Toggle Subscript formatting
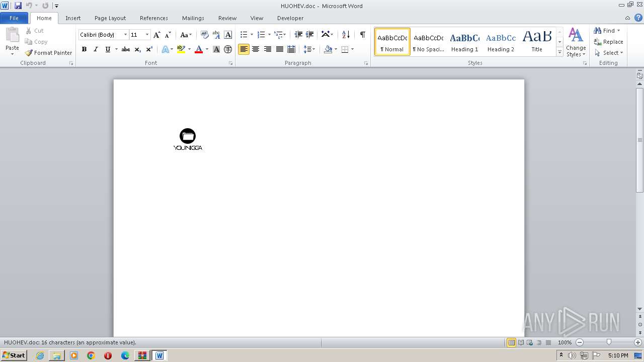Viewport: 644px width, 362px height. click(138, 49)
